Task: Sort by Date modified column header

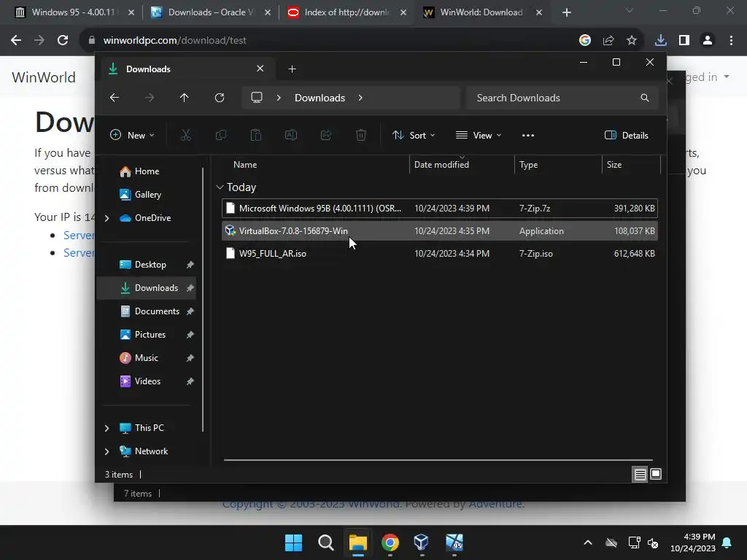Action: 462,165
